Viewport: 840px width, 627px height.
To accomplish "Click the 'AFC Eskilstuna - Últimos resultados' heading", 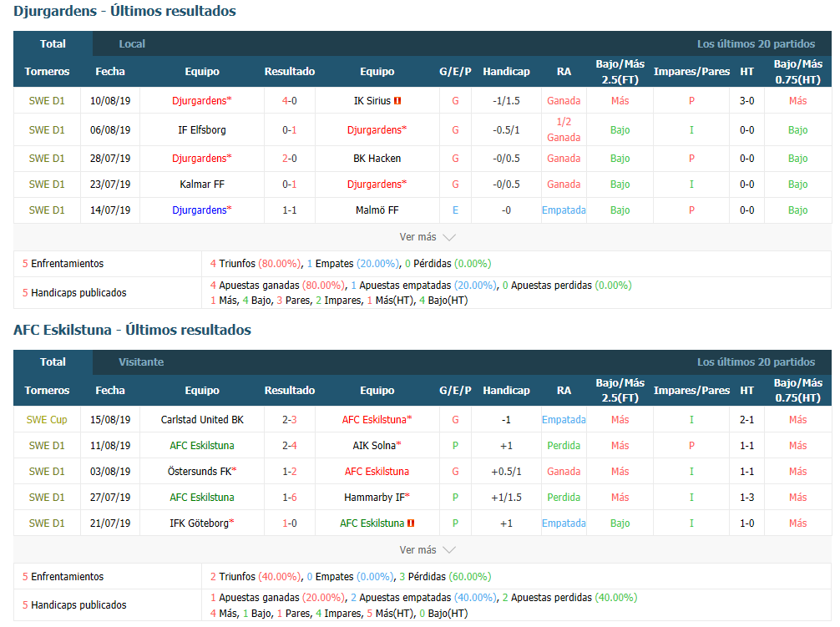I will click(x=132, y=330).
